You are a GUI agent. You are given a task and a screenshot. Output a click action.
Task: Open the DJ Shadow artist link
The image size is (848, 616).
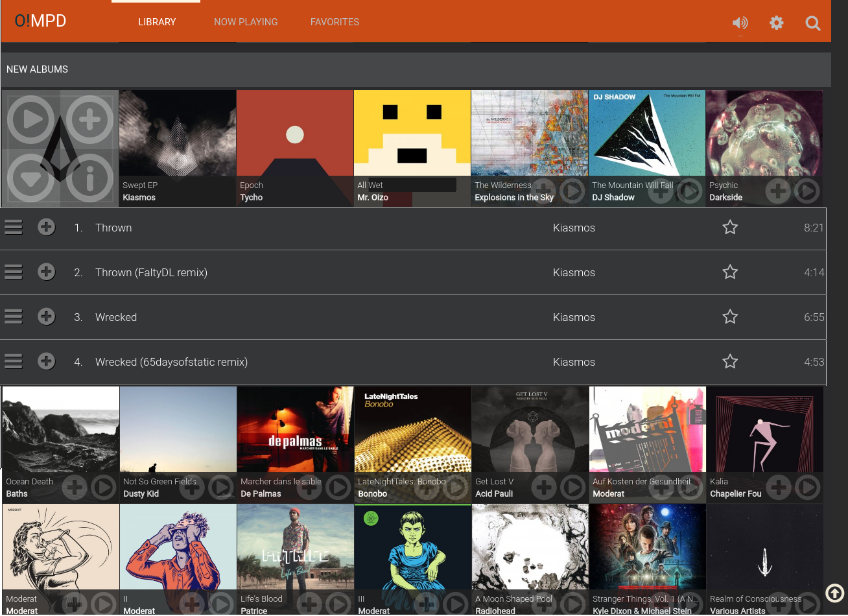[x=613, y=198]
